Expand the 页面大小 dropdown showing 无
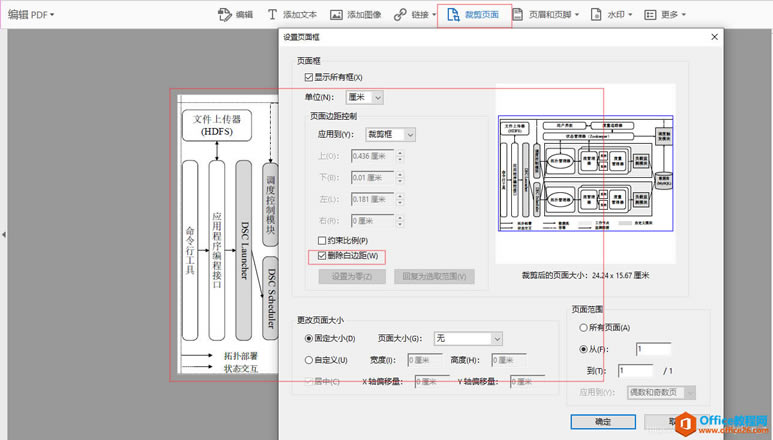This screenshot has height=440, width=773. click(467, 339)
